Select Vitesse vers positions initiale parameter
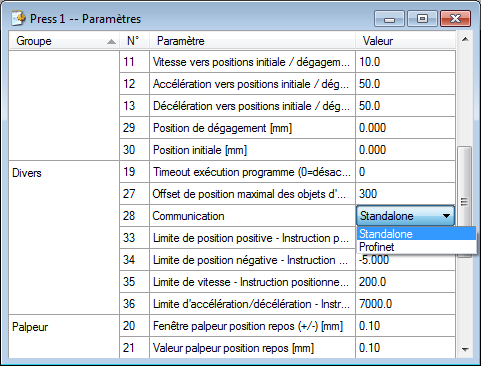 (252, 62)
